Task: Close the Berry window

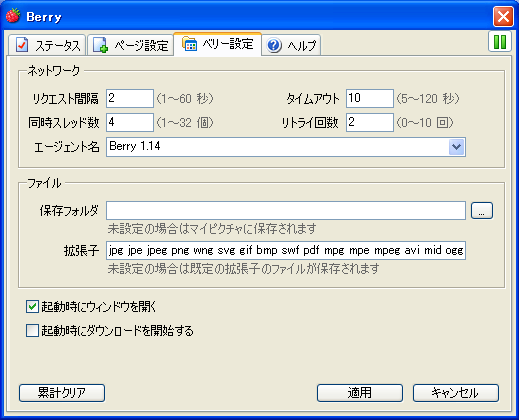Action: (503, 16)
